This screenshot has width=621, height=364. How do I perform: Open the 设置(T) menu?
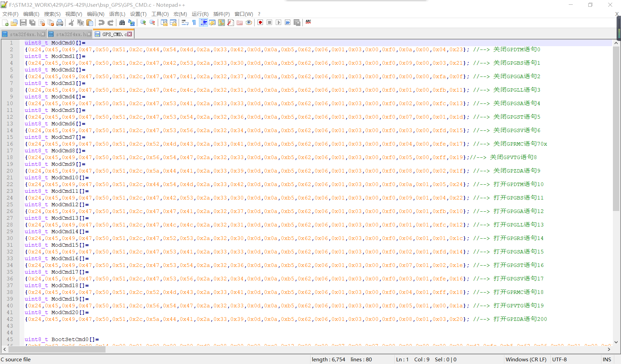coord(139,14)
